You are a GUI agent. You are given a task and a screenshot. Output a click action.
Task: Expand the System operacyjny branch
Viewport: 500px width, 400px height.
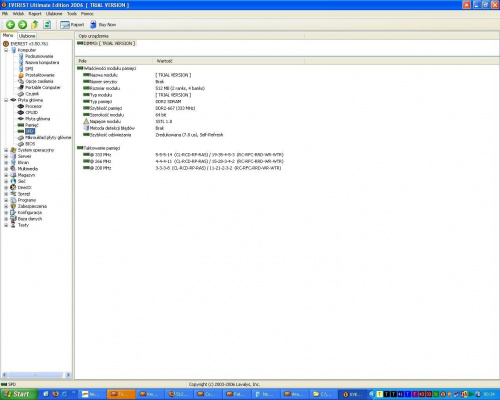6,150
